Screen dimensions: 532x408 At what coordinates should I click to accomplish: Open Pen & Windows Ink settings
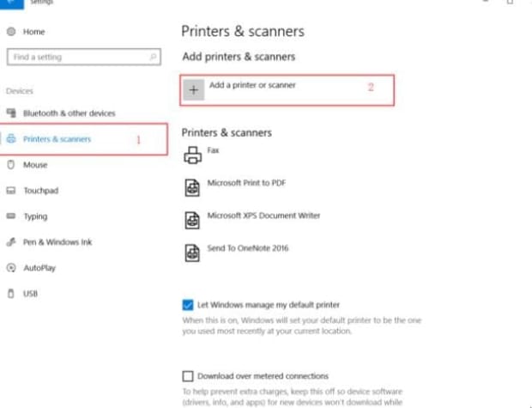point(57,242)
